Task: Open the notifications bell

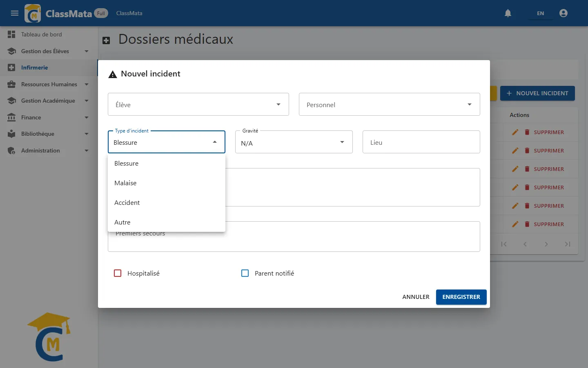Action: click(x=508, y=13)
